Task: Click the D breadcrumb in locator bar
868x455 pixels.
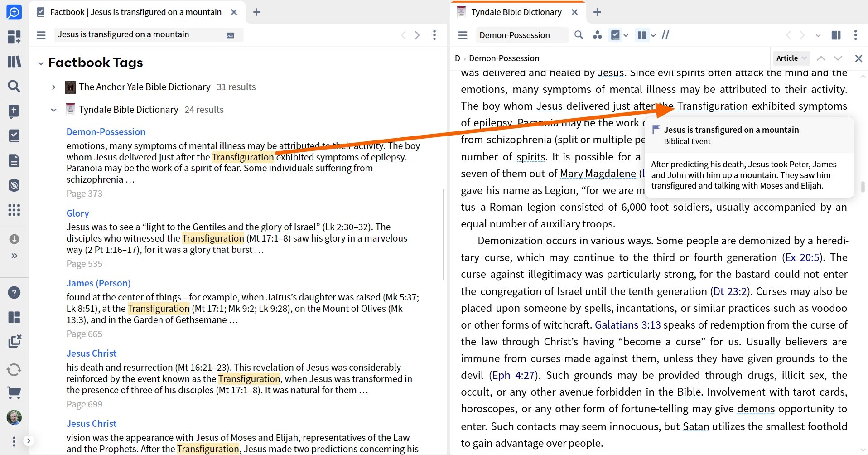Action: (x=458, y=58)
